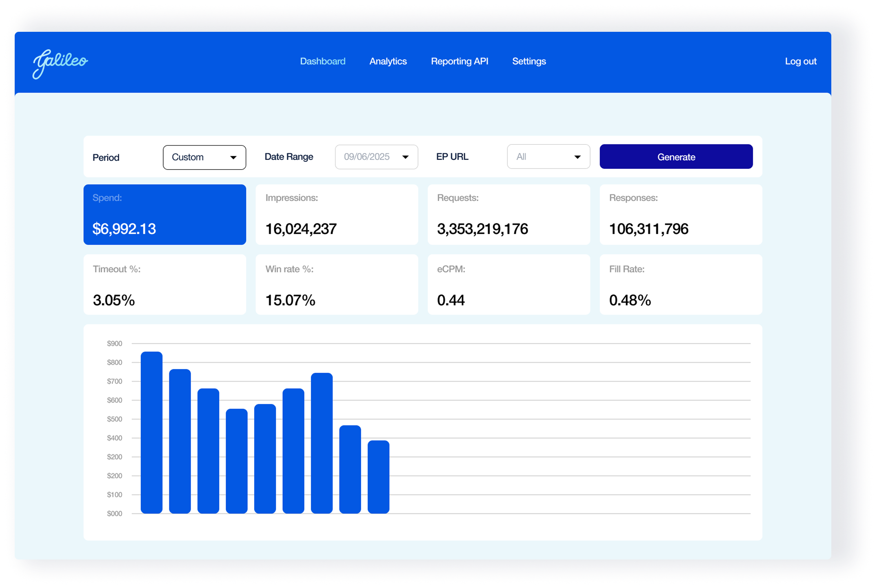Click the Generate button
877x588 pixels.
(676, 157)
